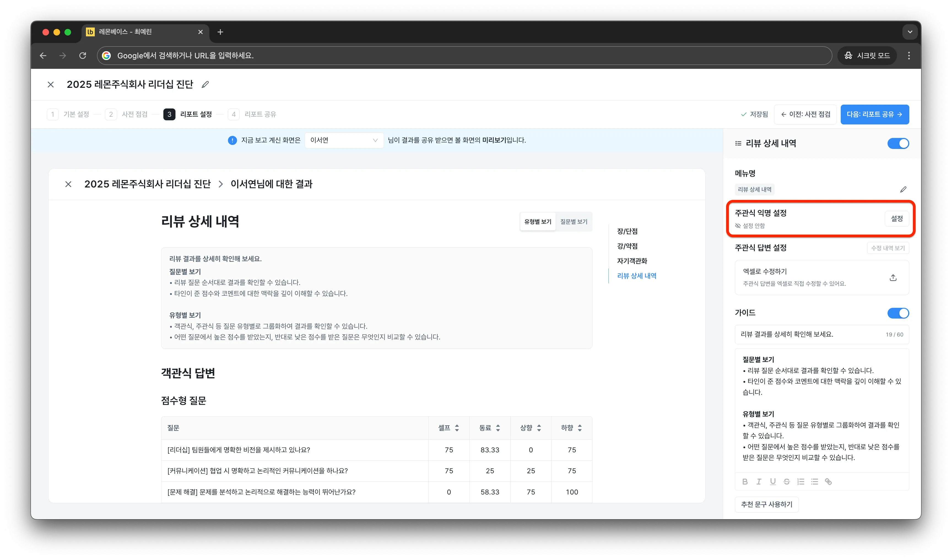Close the 이서연 result preview panel
Screen dimensions: 952x560
point(68,184)
